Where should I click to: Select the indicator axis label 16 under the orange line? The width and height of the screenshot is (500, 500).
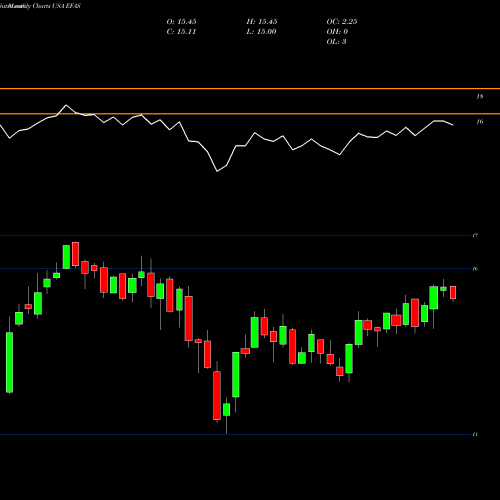point(480,122)
